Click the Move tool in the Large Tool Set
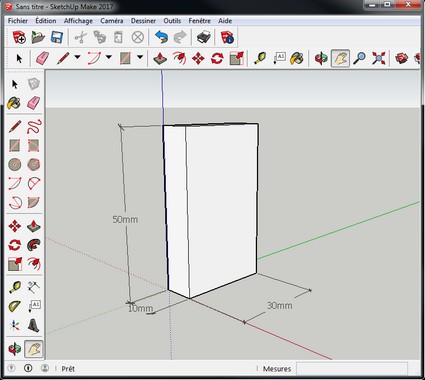 (14, 226)
